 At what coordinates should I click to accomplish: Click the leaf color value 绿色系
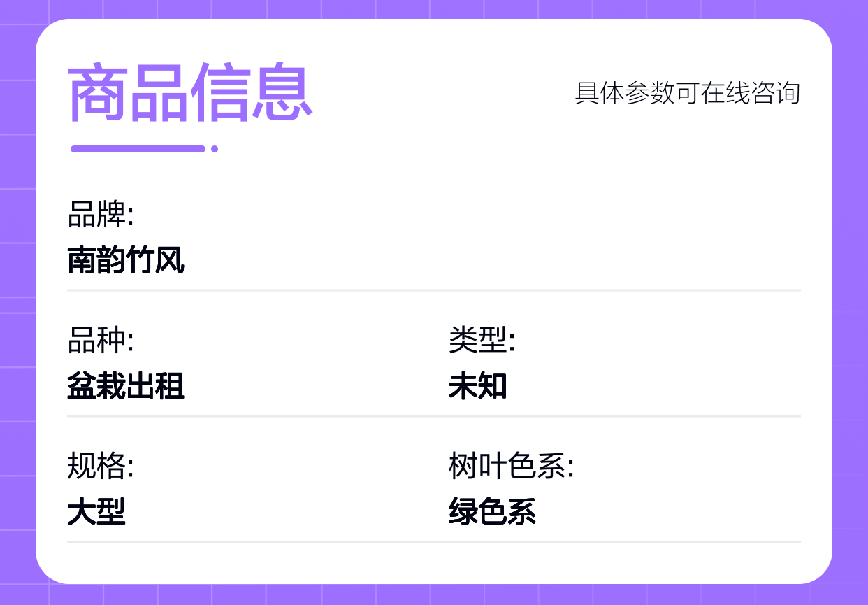[x=492, y=512]
